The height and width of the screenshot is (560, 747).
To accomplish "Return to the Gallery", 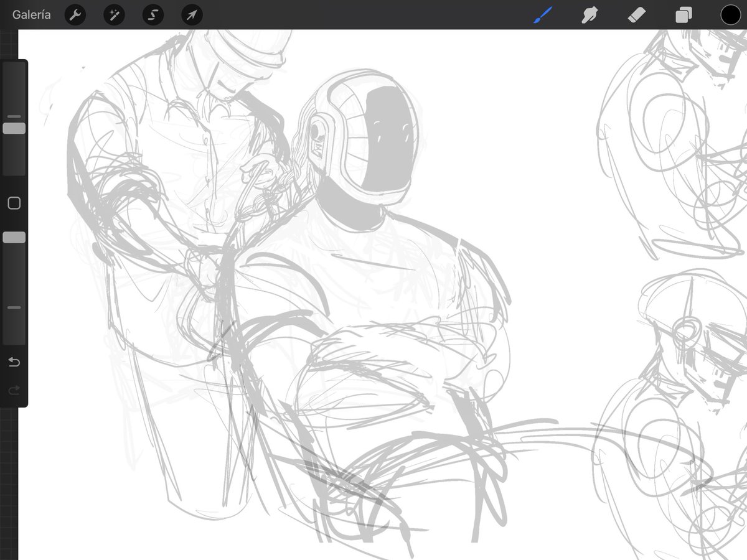I will 31,14.
